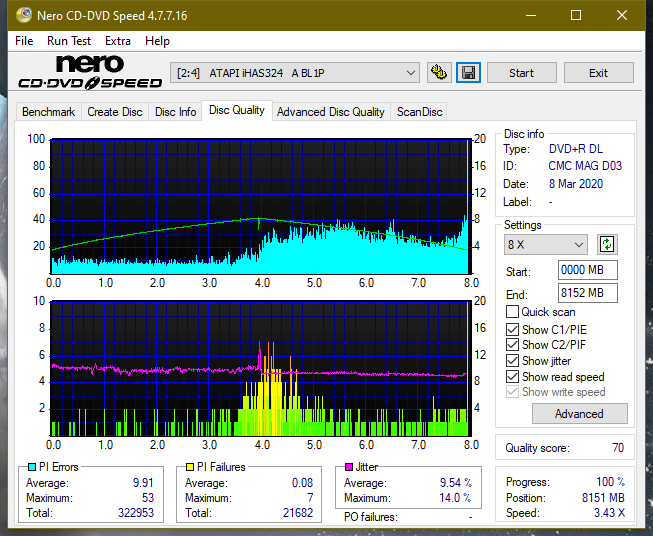
Task: Open the drive options icon next to device list
Action: [439, 73]
